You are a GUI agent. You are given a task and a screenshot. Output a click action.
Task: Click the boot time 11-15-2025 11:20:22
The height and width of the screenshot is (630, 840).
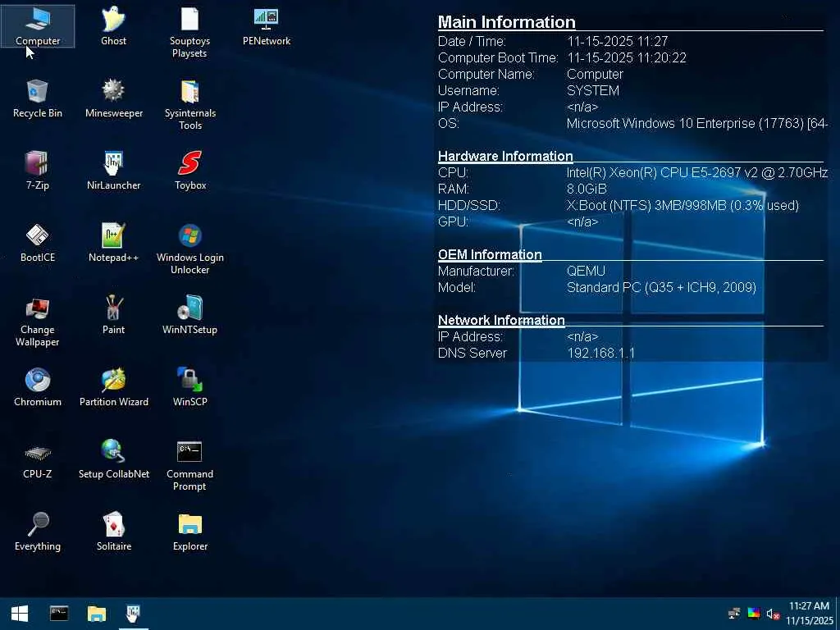point(627,58)
